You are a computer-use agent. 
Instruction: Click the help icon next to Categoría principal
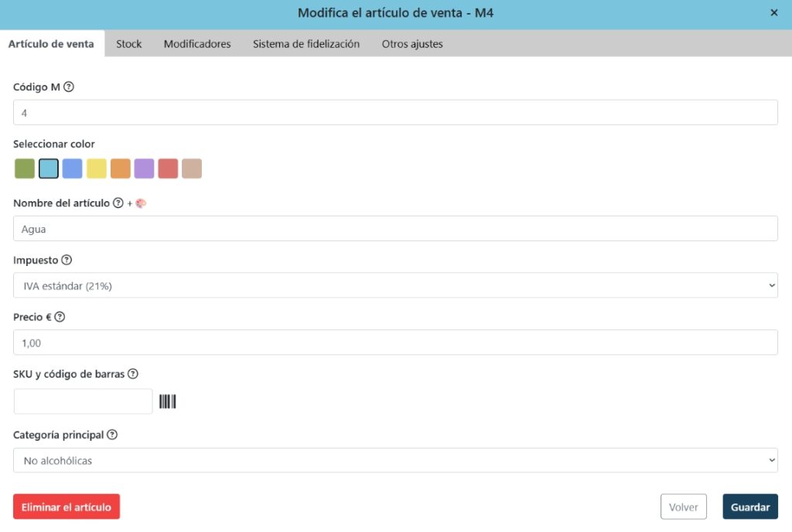click(111, 435)
